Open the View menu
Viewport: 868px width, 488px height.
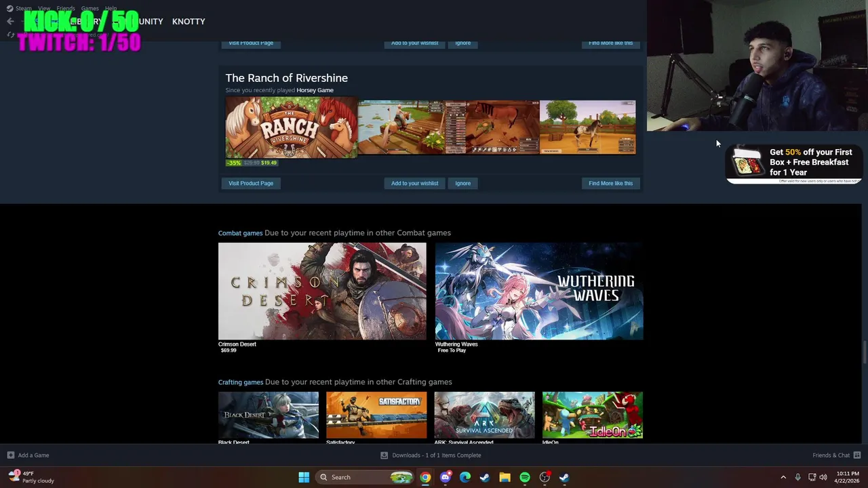click(x=44, y=9)
